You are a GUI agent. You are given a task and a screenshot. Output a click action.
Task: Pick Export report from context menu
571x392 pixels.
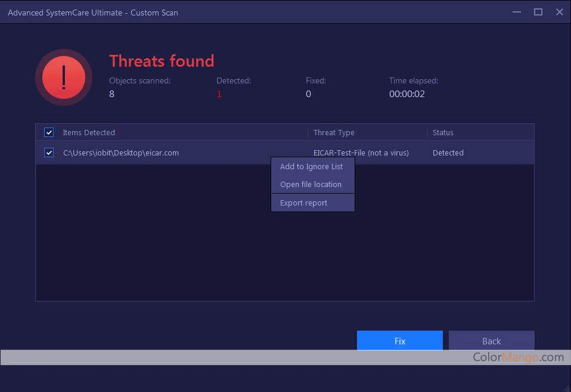tap(303, 203)
